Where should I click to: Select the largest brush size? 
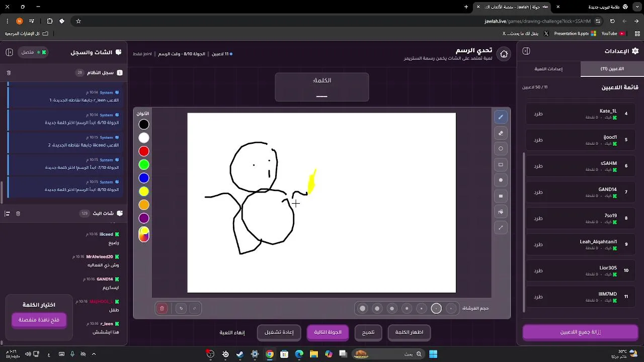pyautogui.click(x=362, y=308)
